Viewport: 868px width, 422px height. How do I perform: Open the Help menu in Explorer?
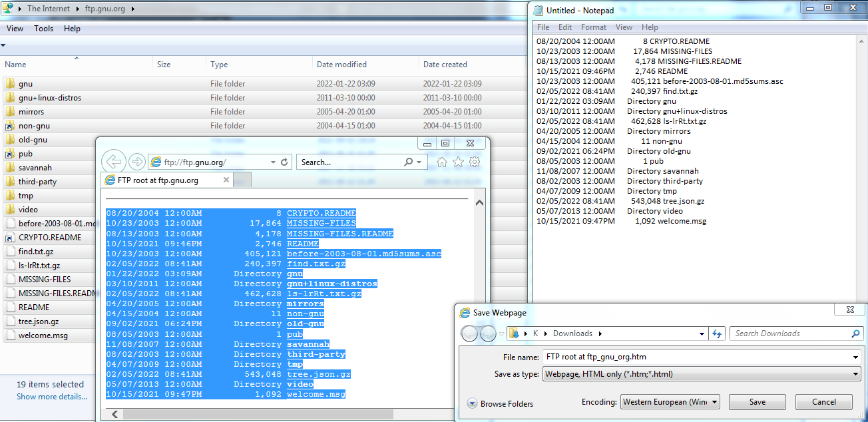click(72, 29)
